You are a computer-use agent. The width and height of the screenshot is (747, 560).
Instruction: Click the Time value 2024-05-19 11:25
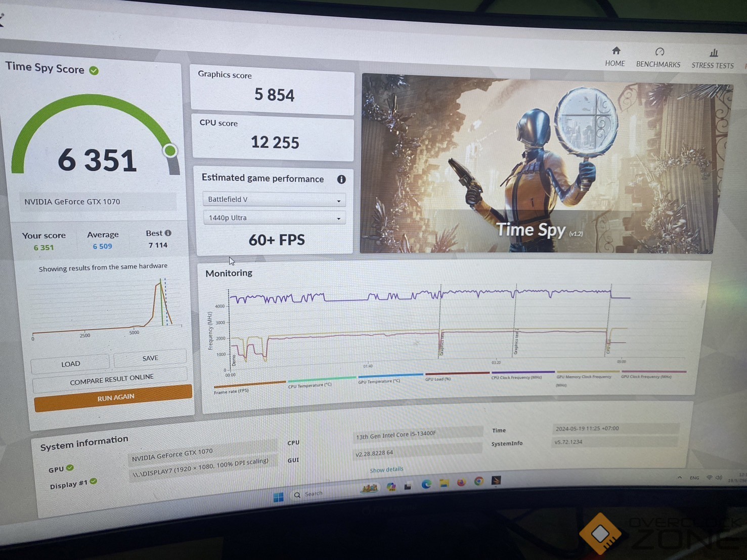615,429
